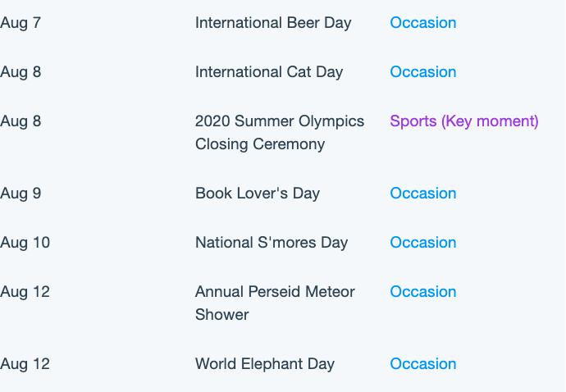Select the Aug 9 date cell
This screenshot has width=566, height=392.
21,194
